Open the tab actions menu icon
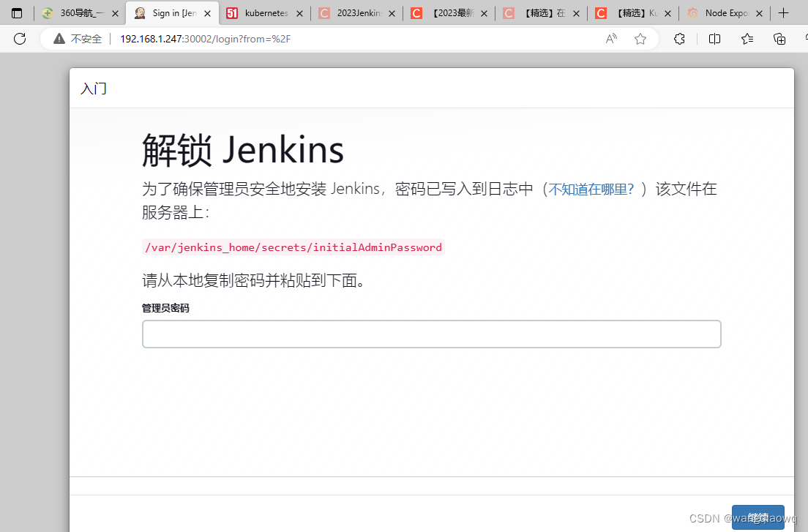Screen dimensions: 808x532 [x=17, y=13]
